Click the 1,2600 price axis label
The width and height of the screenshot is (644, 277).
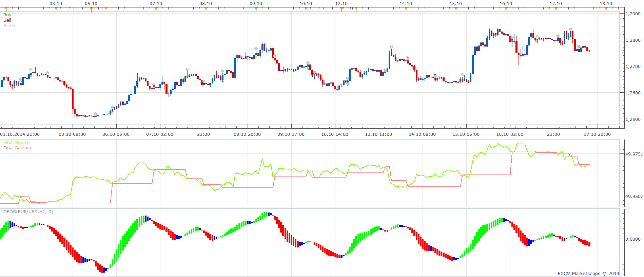point(633,93)
